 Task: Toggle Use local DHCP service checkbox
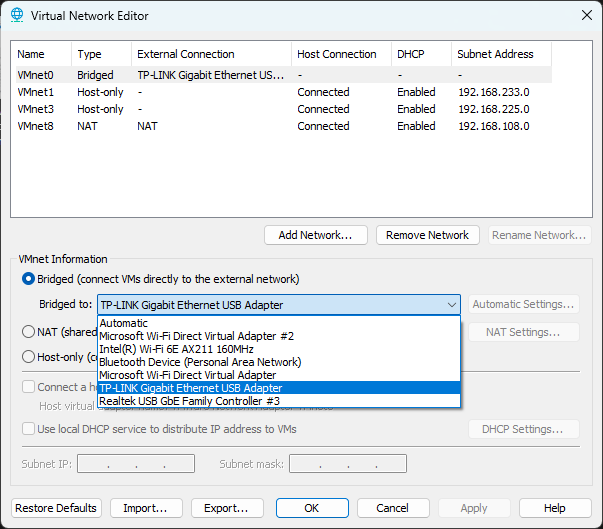[28, 429]
